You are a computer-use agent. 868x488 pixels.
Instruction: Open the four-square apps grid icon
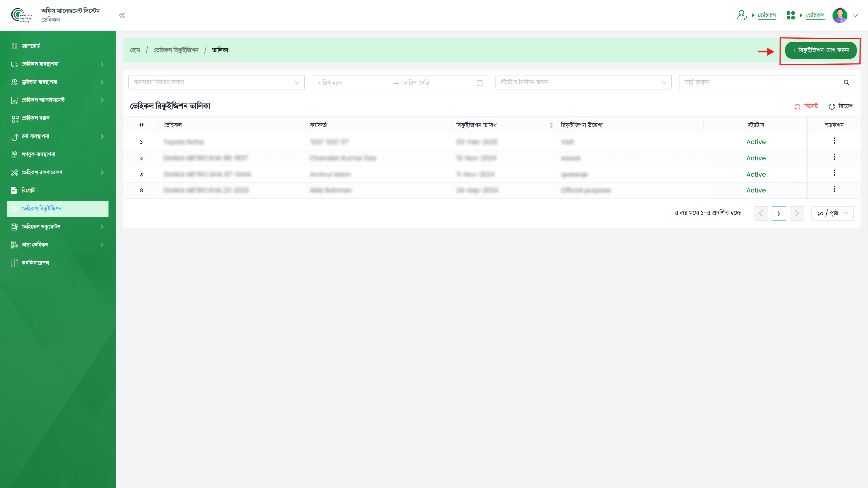790,16
